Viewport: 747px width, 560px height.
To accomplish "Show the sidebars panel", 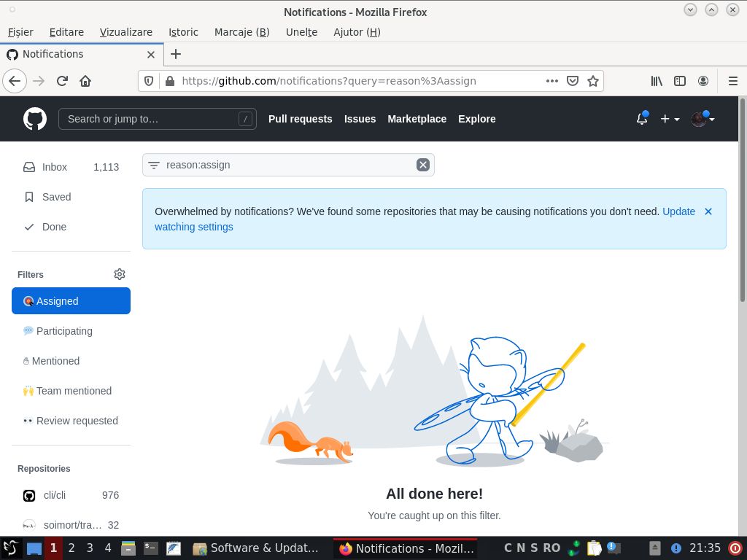I will click(x=680, y=81).
